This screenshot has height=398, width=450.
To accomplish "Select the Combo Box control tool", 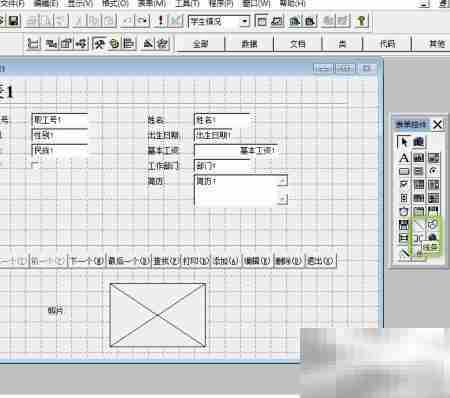I will [419, 185].
